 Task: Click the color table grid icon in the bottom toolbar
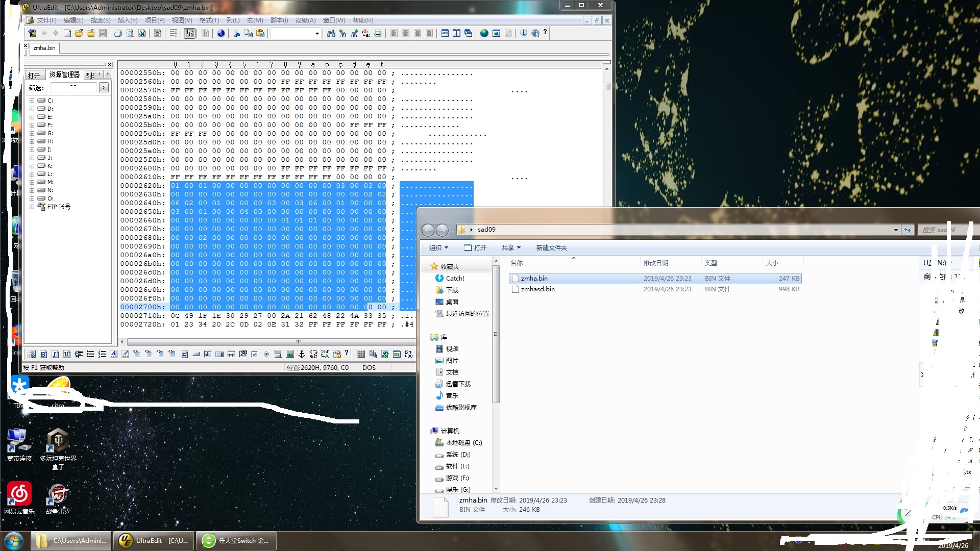point(361,354)
